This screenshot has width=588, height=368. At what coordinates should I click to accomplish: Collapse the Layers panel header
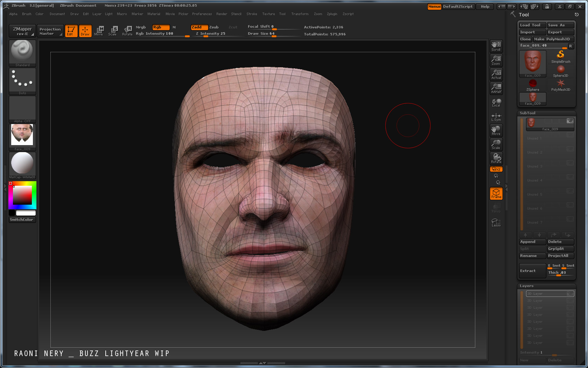[526, 286]
